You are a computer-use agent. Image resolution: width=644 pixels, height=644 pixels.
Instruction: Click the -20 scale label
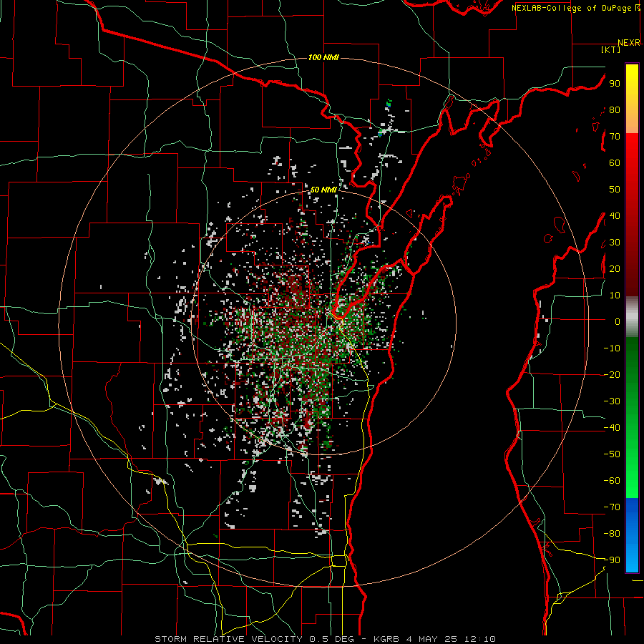pyautogui.click(x=612, y=375)
